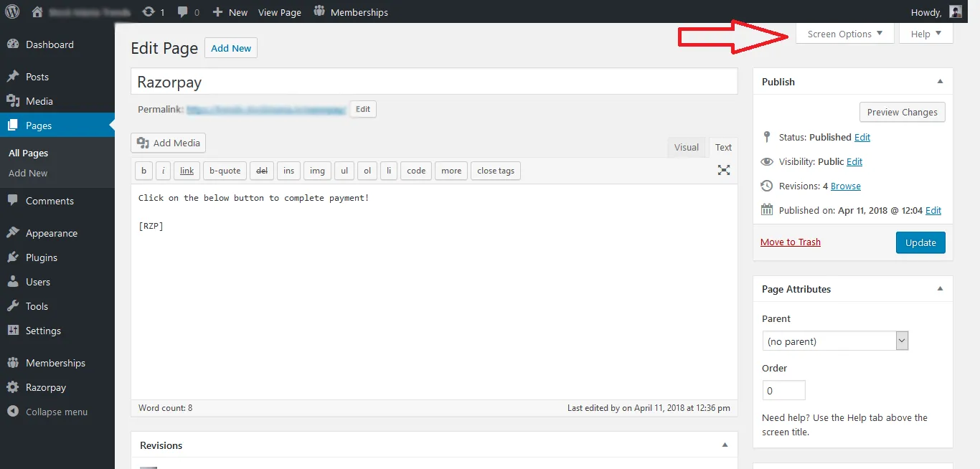This screenshot has width=980, height=469.
Task: Click the li quicktag button
Action: [x=388, y=171]
